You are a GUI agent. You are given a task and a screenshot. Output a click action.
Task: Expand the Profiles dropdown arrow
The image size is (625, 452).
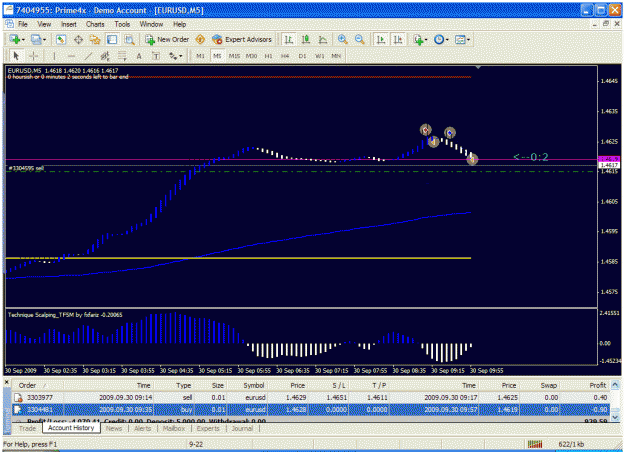(44, 40)
